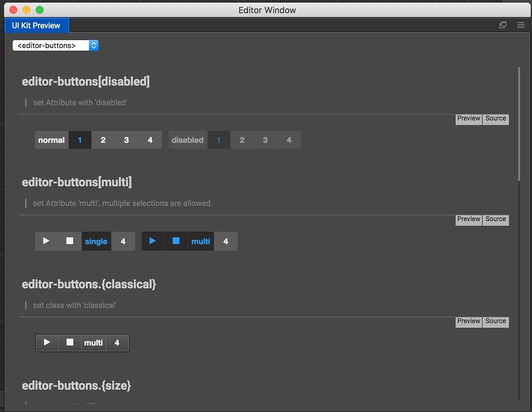Click text about multiple selections allowed
The height and width of the screenshot is (412, 532).
pos(123,203)
